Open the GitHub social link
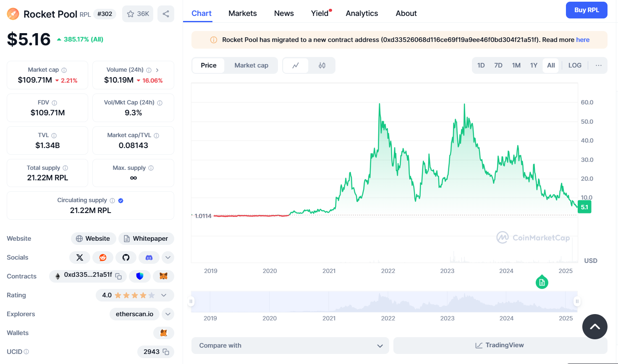Image resolution: width=618 pixels, height=364 pixels. (126, 257)
